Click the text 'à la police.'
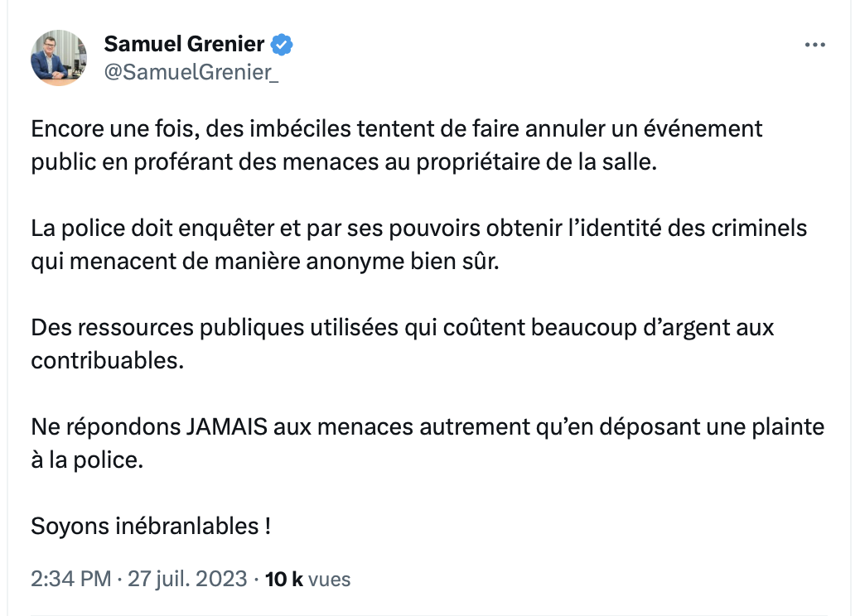Screen dimensions: 860x616 click(87, 460)
